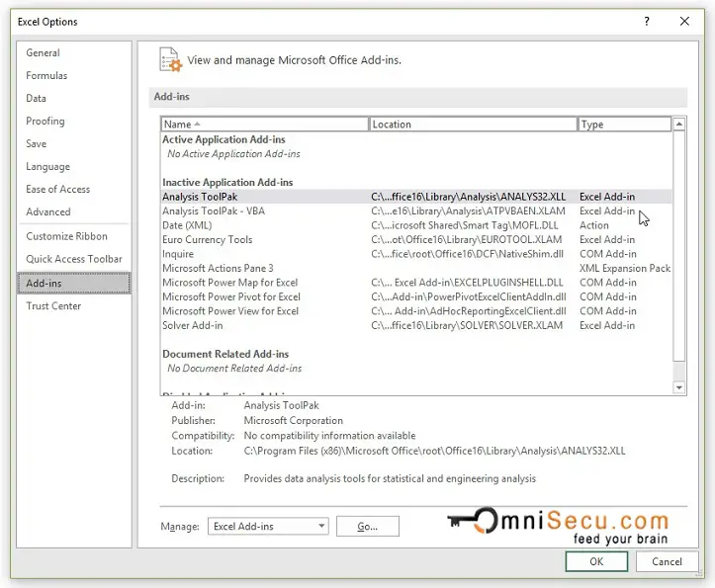Click the add-ins list scrollbar thumb

click(x=679, y=246)
